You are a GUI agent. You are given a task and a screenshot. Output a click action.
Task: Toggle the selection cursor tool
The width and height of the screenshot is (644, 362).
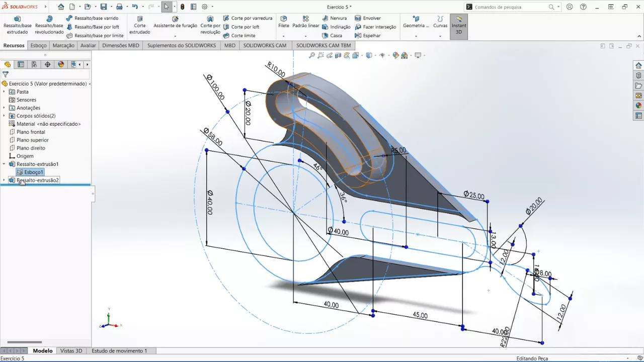[x=167, y=7]
